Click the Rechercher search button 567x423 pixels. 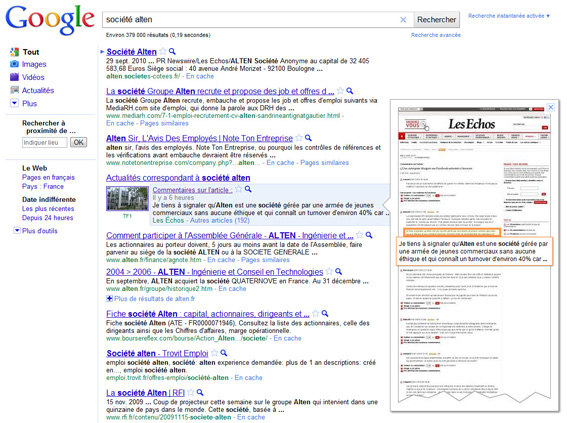point(436,20)
